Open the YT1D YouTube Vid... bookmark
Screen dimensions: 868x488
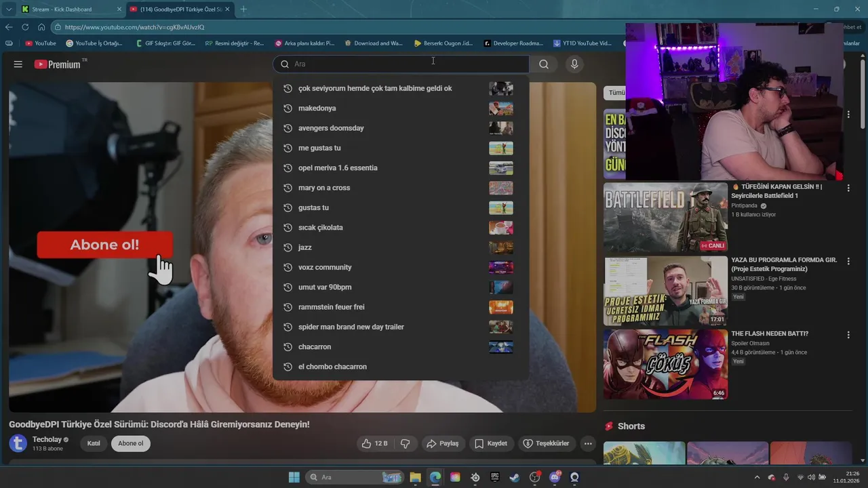(583, 43)
